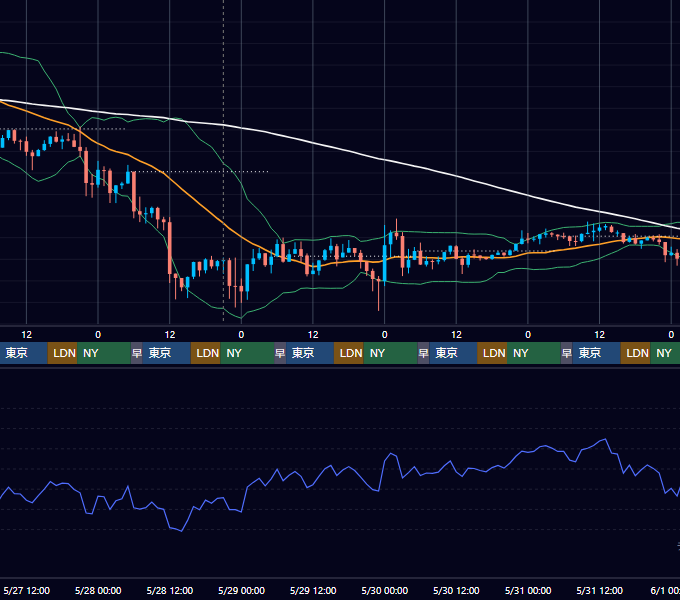Click the 5/28 00:00 time axis label
The height and width of the screenshot is (600, 680).
(x=98, y=590)
